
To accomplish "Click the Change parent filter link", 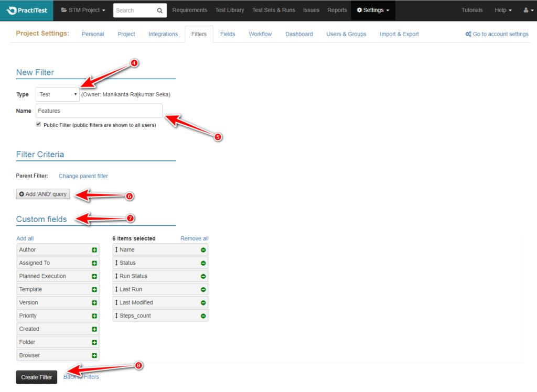I will click(83, 176).
